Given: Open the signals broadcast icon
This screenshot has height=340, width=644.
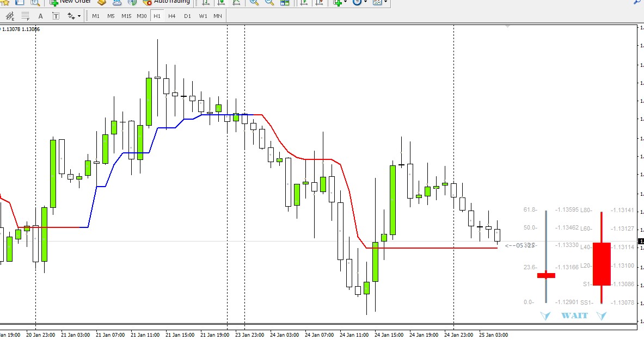Looking at the screenshot, I should tap(132, 2).
